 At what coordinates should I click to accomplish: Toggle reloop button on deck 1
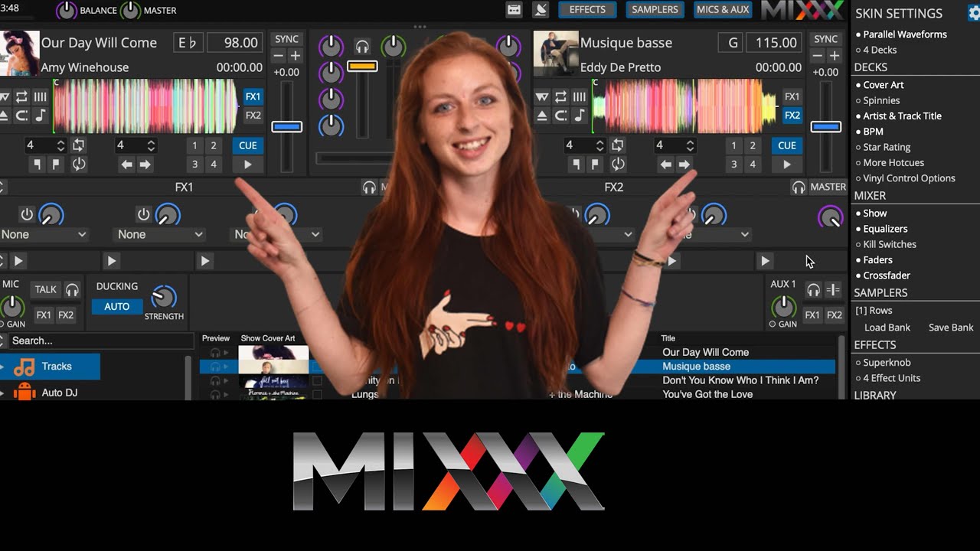tap(78, 164)
